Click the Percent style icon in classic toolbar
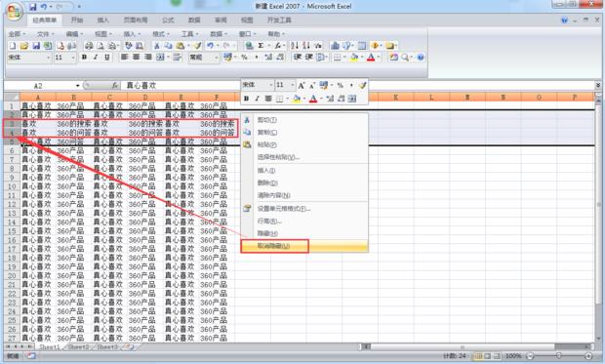The height and width of the screenshot is (364, 605). pos(244,58)
